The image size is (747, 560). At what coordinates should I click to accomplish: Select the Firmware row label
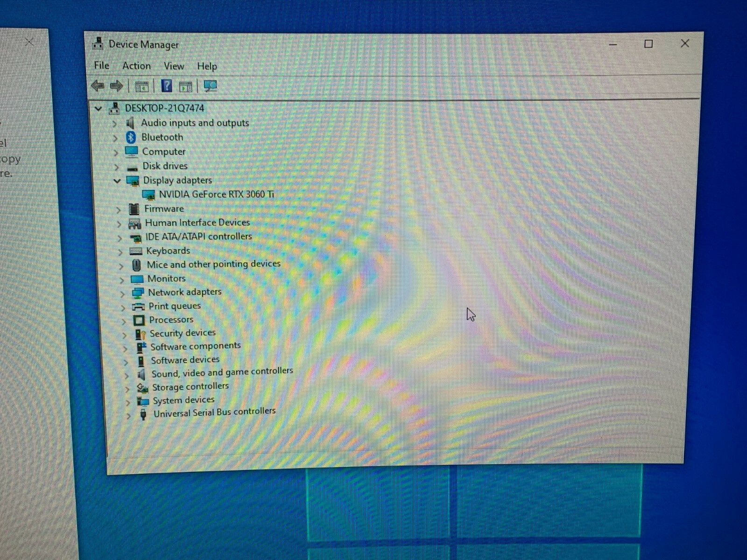pyautogui.click(x=164, y=209)
